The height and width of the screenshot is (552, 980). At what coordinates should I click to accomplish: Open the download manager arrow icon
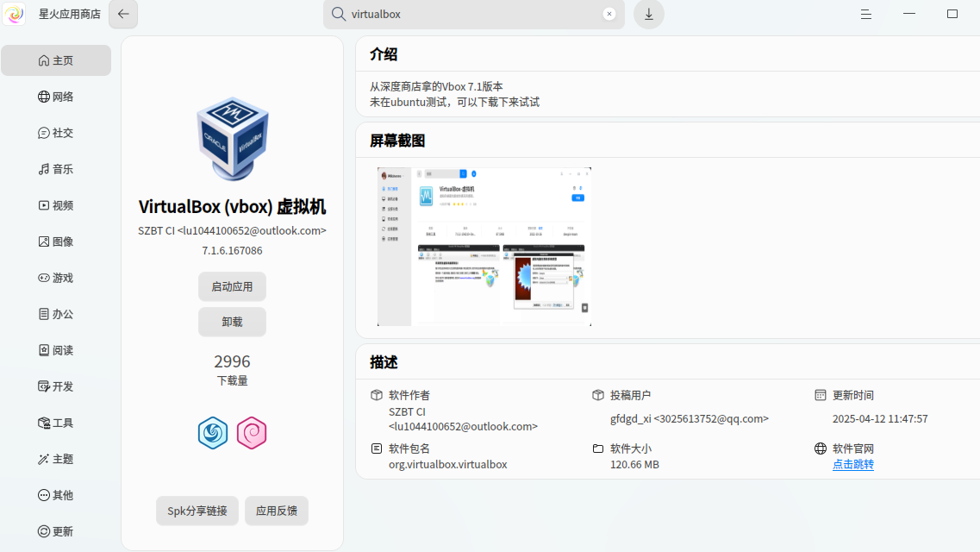coord(649,14)
